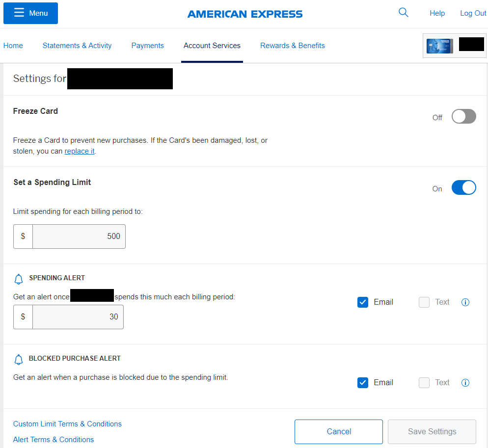Click the BLOCKED PURCHASE ALERT label
Screen dimensions: 488x448
75,358
